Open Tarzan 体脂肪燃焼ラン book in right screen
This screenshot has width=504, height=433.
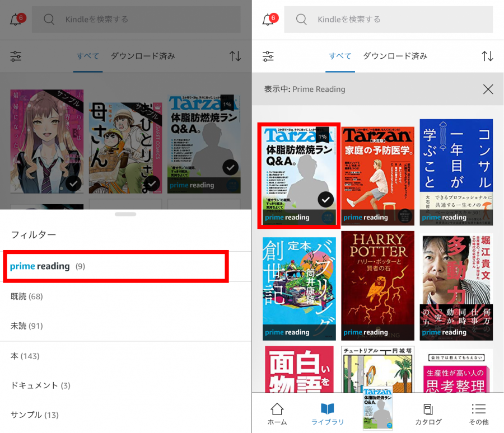pyautogui.click(x=299, y=176)
